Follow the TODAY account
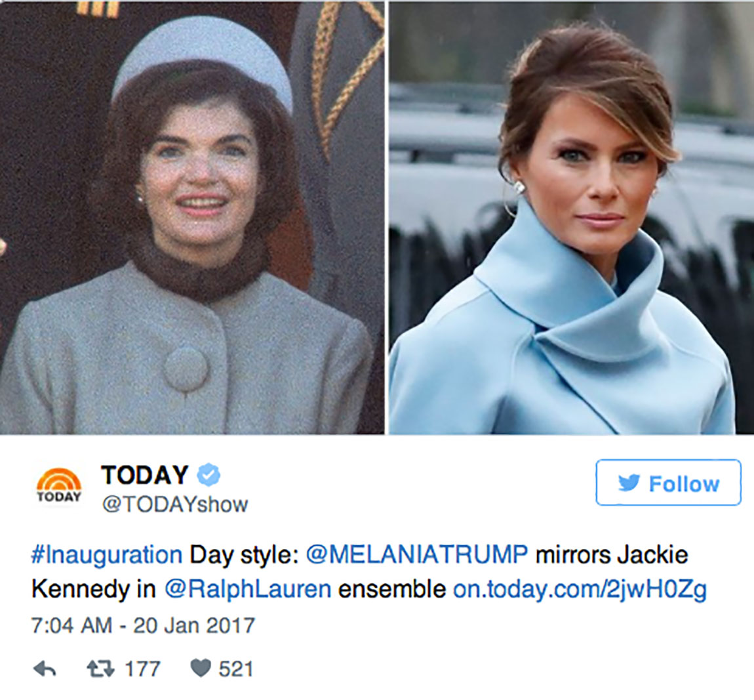754x700 pixels. click(668, 483)
